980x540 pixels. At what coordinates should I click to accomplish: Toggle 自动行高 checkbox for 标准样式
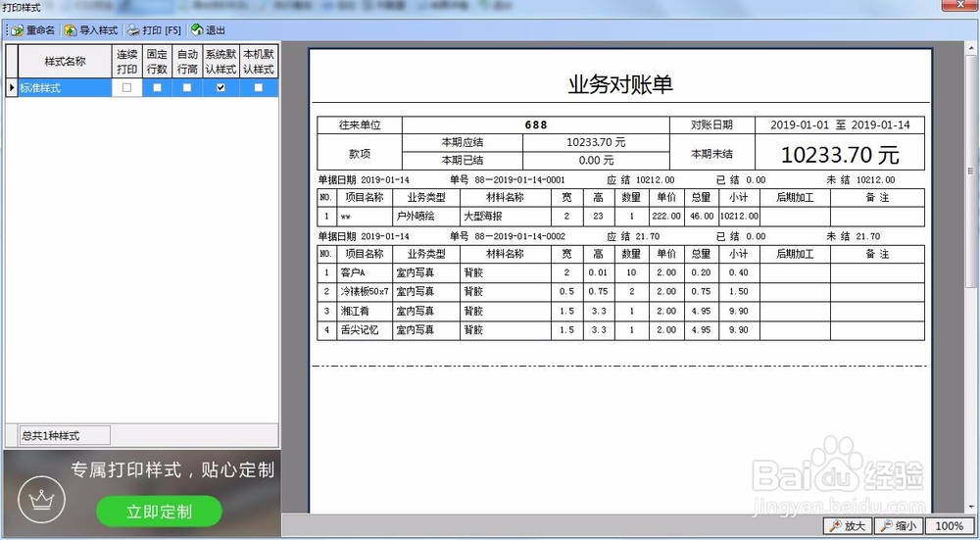click(x=187, y=88)
